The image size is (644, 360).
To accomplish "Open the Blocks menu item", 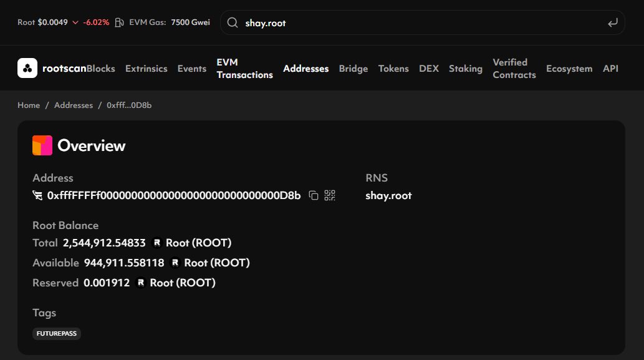I will 101,69.
